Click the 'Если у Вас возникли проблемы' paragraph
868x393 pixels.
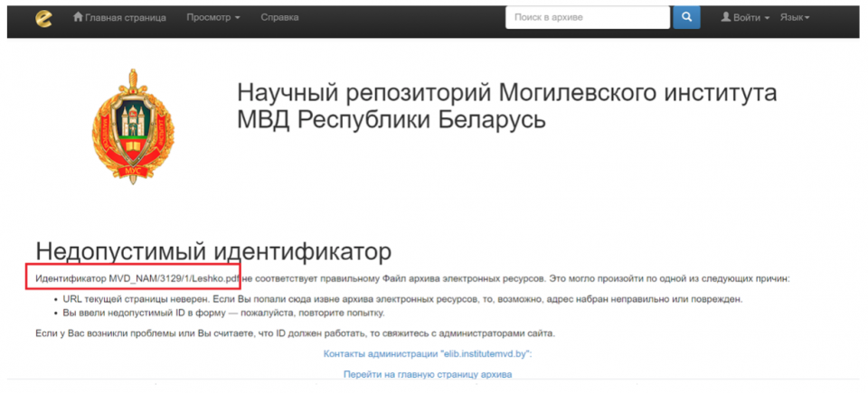(295, 333)
